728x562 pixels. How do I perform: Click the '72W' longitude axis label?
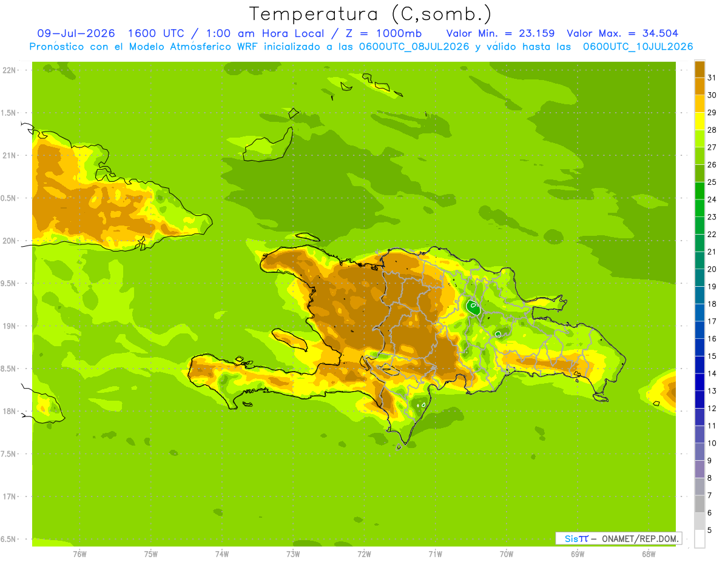364,554
